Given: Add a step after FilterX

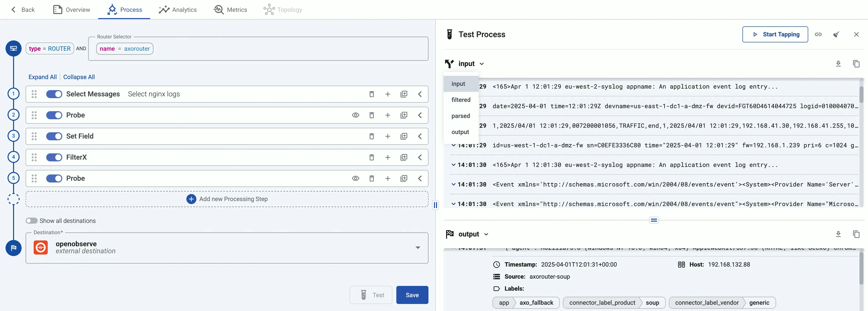Looking at the screenshot, I should 388,158.
